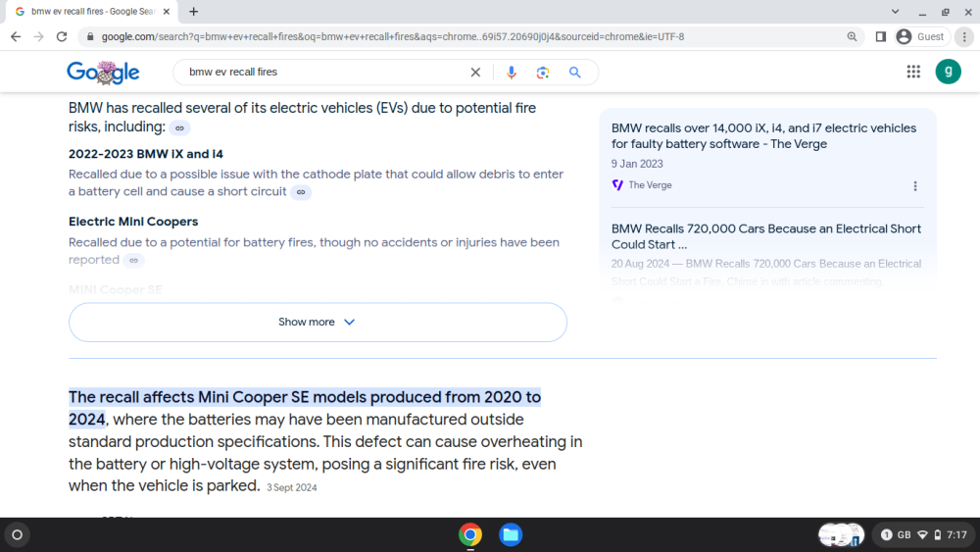Click the '3 Sept 2024' date
The width and height of the screenshot is (980, 552).
pyautogui.click(x=292, y=487)
